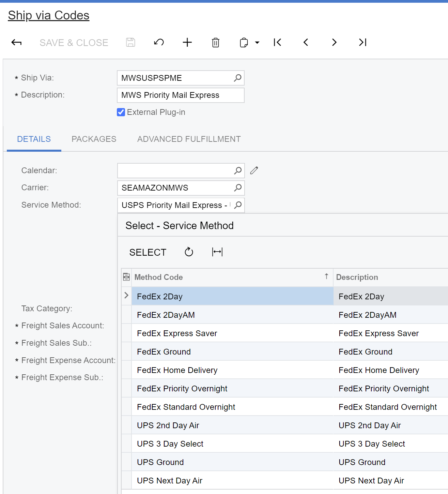Viewport: 448px width, 494px height.
Task: Select the UPS Ground method code
Action: click(x=232, y=462)
